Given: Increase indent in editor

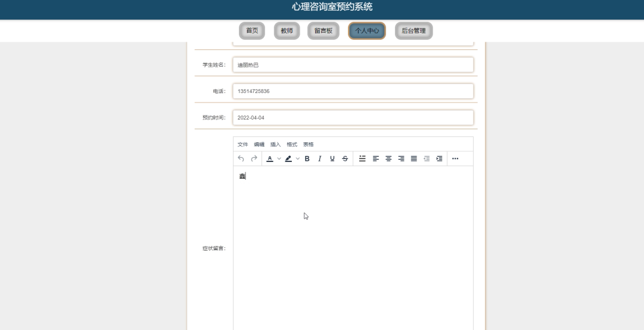Looking at the screenshot, I should [440, 158].
